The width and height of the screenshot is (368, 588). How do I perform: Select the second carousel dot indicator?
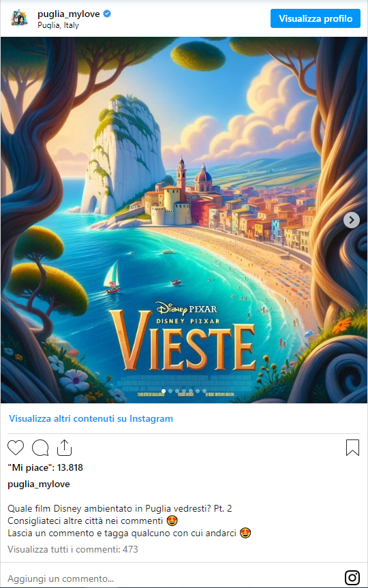tap(170, 390)
